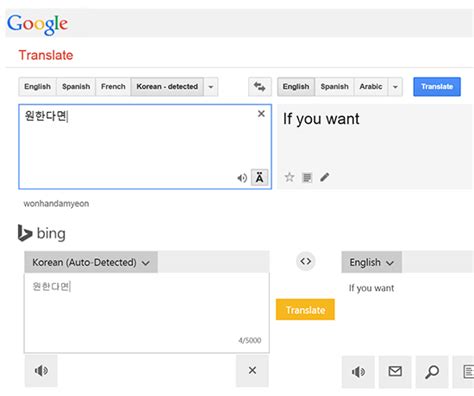This screenshot has width=474, height=396.
Task: Expand the target language dropdown arrow in Google
Action: [395, 87]
